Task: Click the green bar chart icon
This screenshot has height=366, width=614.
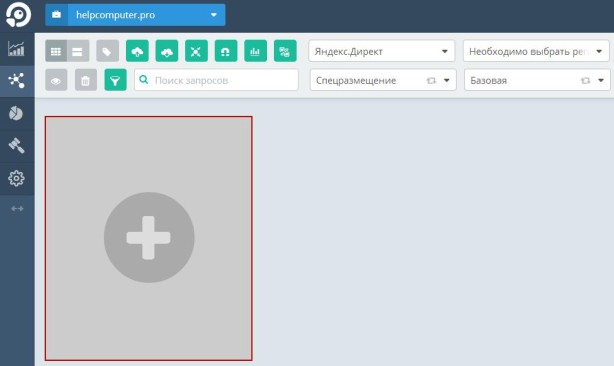Action: tap(255, 51)
